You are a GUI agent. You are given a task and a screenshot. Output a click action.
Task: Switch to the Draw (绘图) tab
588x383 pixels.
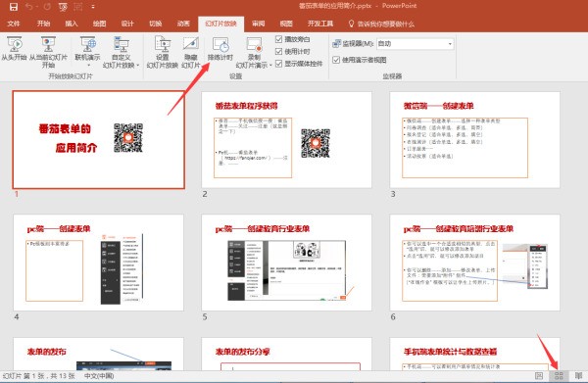pos(99,24)
